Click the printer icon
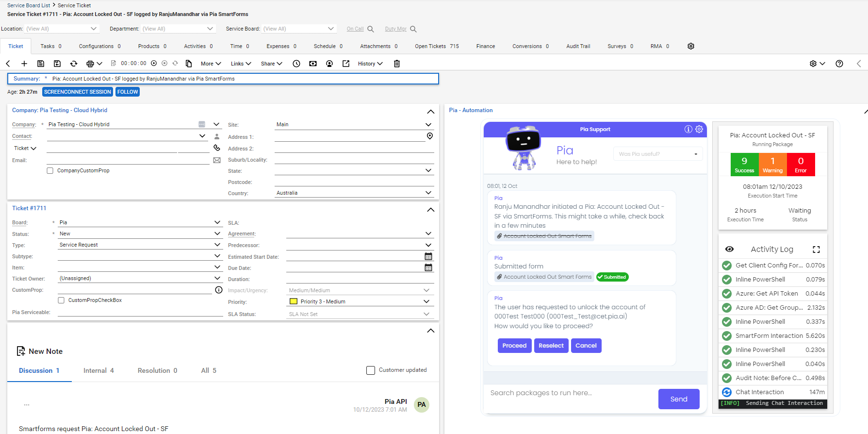The image size is (868, 434). 90,64
